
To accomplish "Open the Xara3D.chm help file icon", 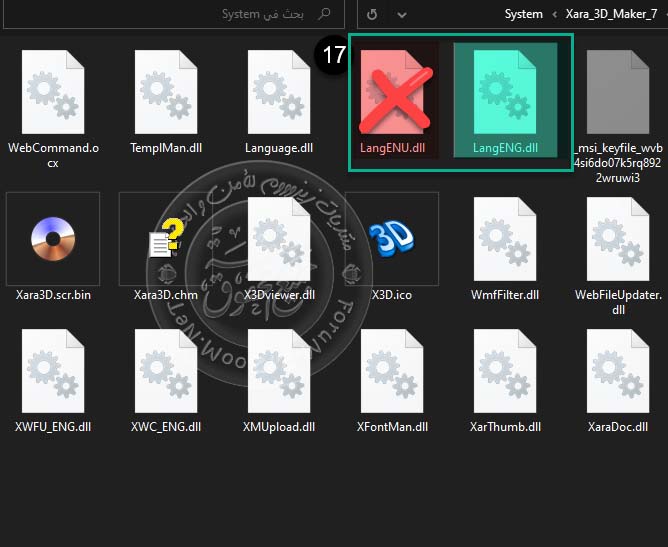I will 167,238.
